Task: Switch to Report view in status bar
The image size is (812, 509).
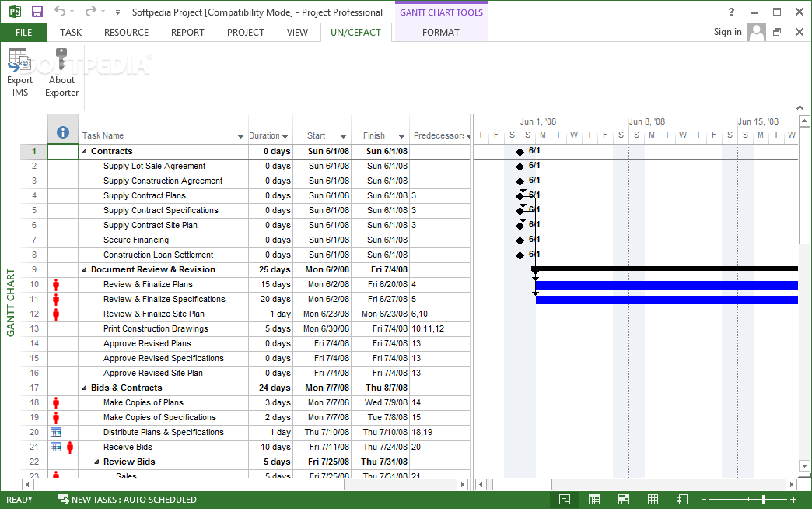Action: tap(683, 500)
